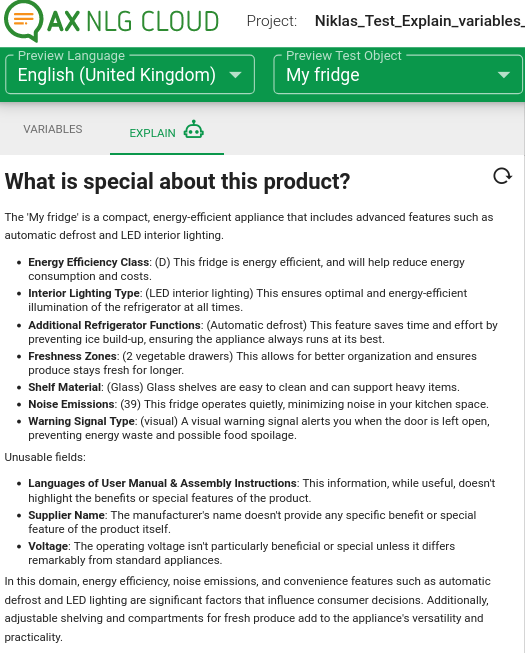This screenshot has height=653, width=525.
Task: Click the Voltage unusable field label
Action: coord(48,546)
